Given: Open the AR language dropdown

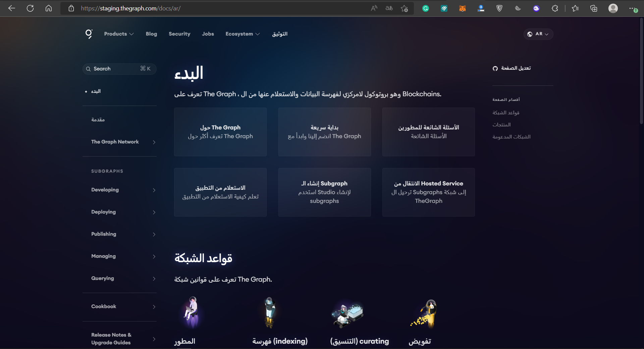Looking at the screenshot, I should pos(538,34).
